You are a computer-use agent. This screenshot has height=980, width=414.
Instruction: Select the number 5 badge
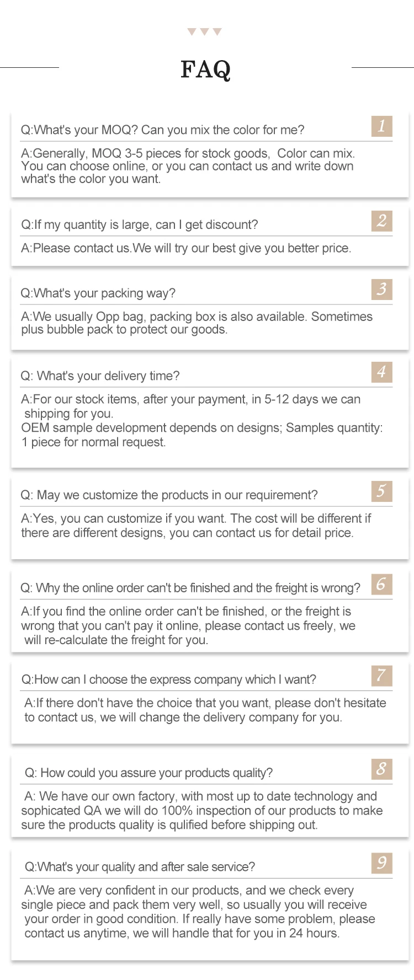(x=381, y=491)
